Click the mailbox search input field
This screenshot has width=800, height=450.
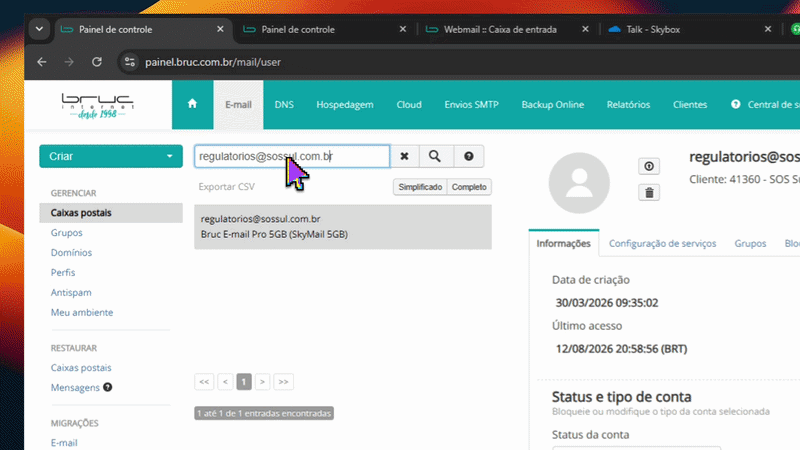click(x=292, y=156)
